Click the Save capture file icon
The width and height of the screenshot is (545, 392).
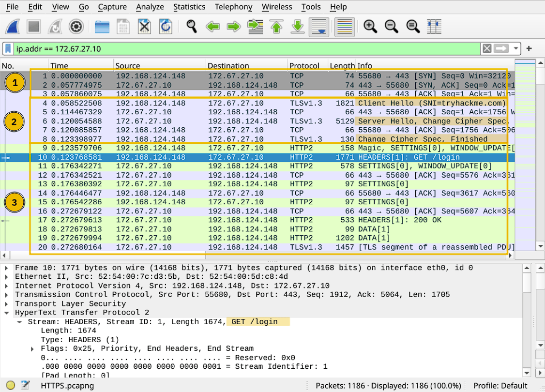point(123,27)
